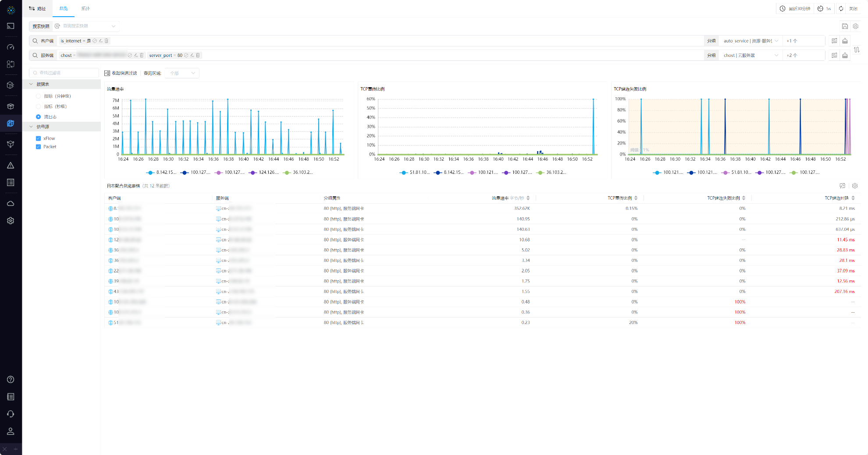Delete the is_internet filter via trash icon
The image size is (868, 455).
107,41
